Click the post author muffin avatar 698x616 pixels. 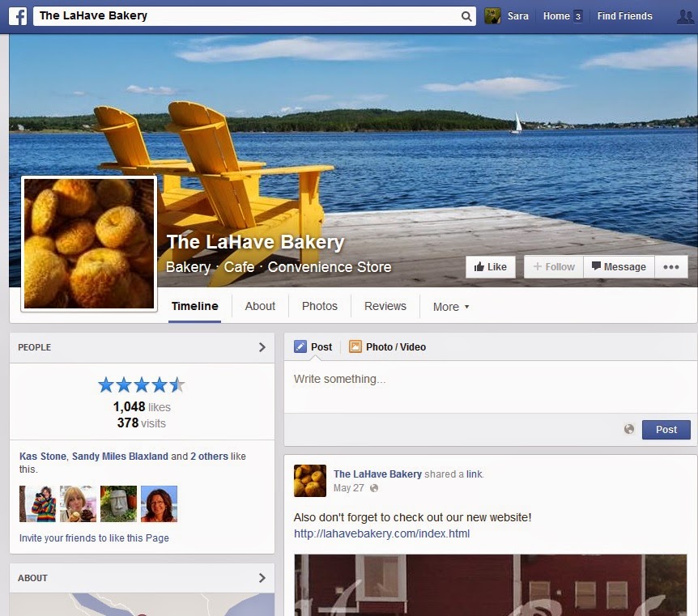click(x=310, y=481)
